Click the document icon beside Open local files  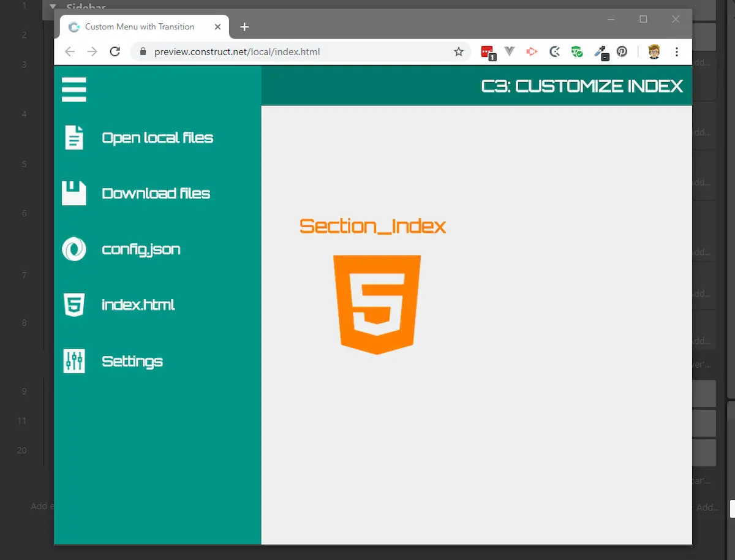click(74, 137)
